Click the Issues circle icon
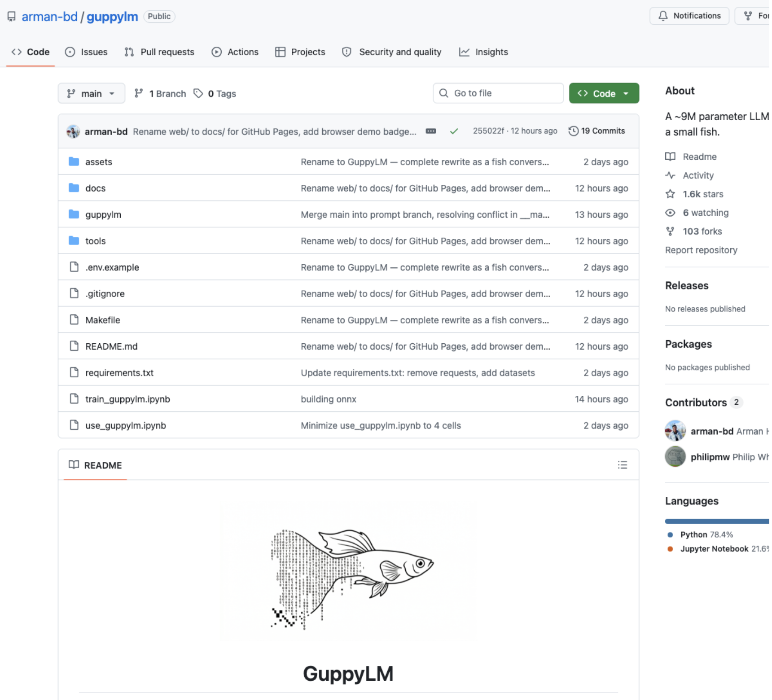Image resolution: width=772 pixels, height=700 pixels. click(70, 52)
